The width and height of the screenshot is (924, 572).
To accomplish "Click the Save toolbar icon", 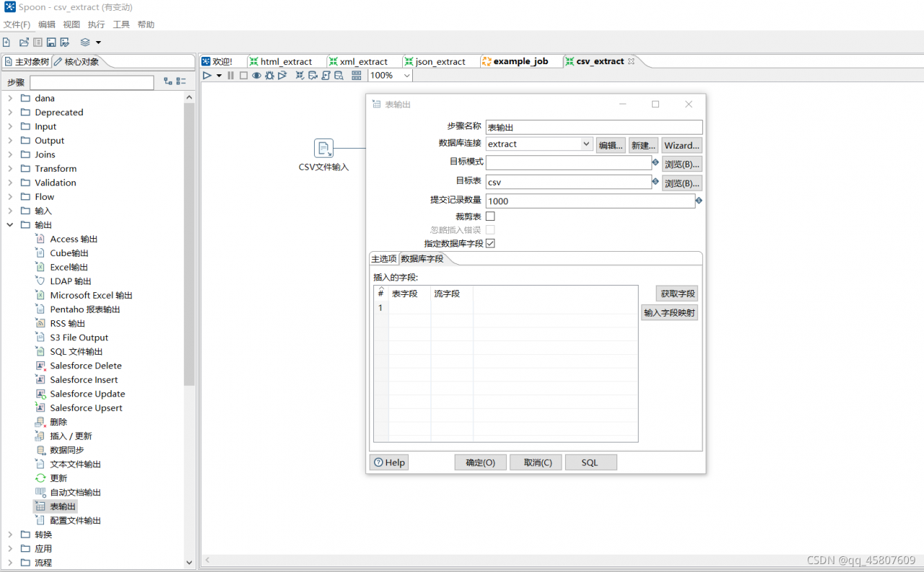I will click(x=51, y=43).
